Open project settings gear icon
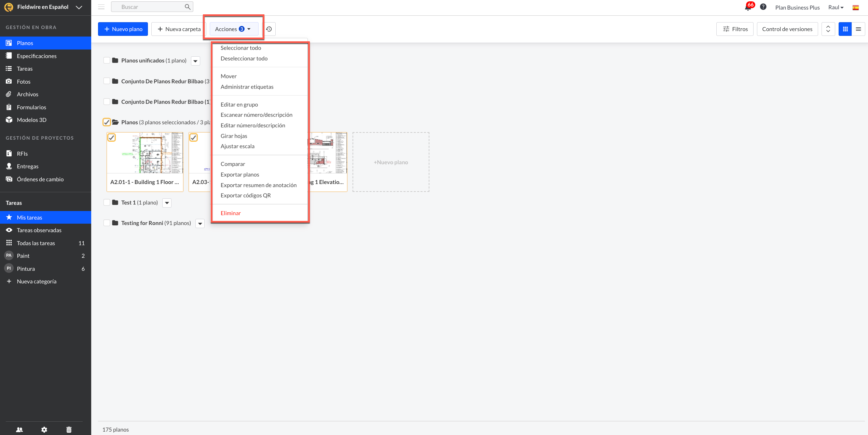Image resolution: width=868 pixels, height=435 pixels. [x=44, y=430]
